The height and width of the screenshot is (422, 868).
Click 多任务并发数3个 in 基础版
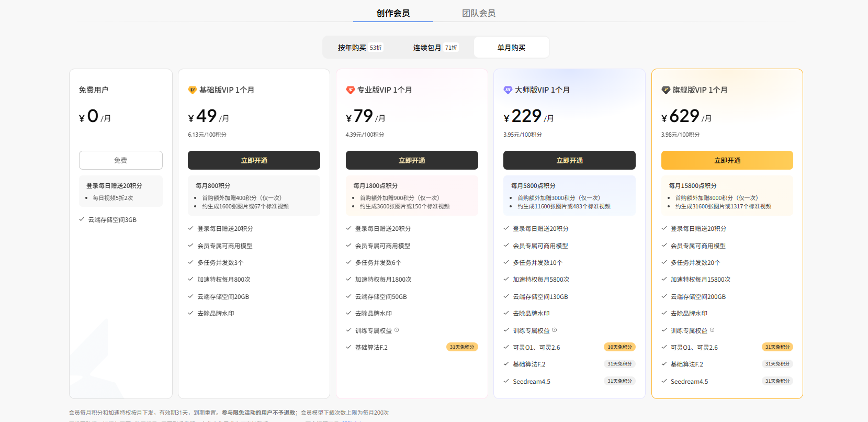tap(220, 263)
